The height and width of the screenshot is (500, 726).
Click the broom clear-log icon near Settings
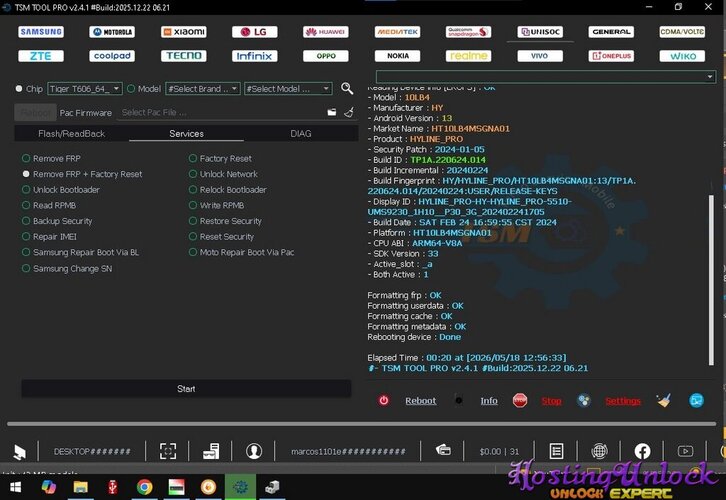[x=663, y=400]
